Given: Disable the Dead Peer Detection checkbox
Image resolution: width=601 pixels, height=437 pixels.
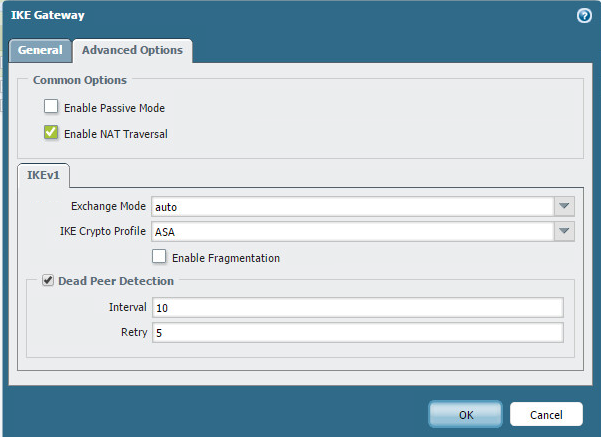Looking at the screenshot, I should (48, 281).
